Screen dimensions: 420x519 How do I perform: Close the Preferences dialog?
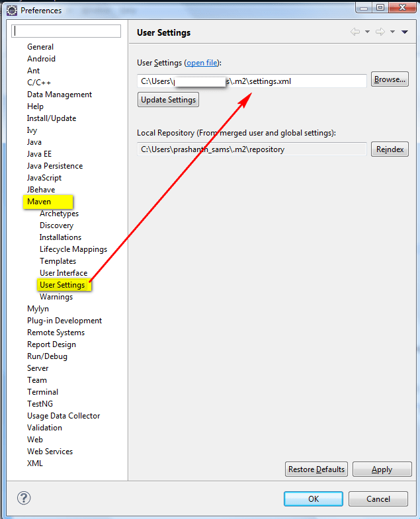[402, 7]
